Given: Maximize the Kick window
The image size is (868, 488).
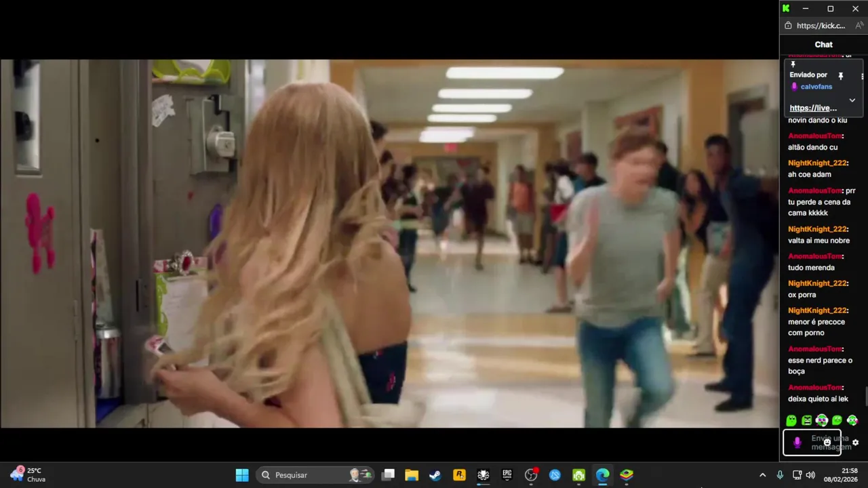Looking at the screenshot, I should click(830, 8).
